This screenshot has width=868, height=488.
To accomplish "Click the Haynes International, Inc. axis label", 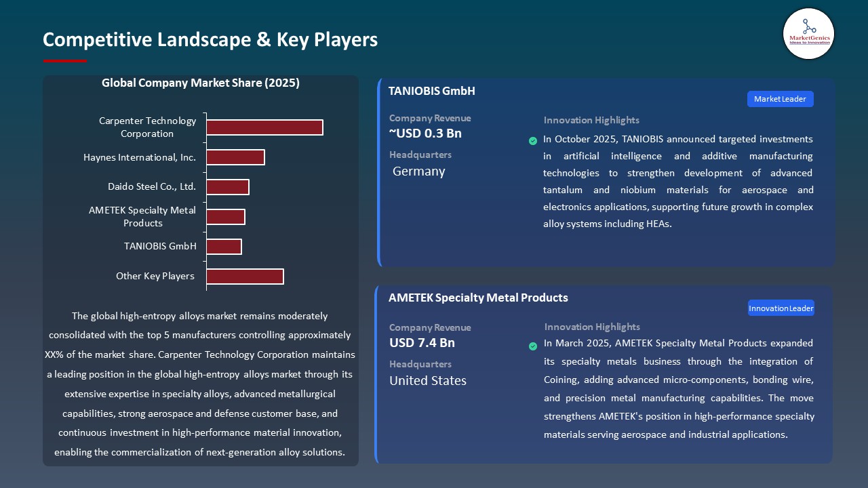I will coord(140,157).
